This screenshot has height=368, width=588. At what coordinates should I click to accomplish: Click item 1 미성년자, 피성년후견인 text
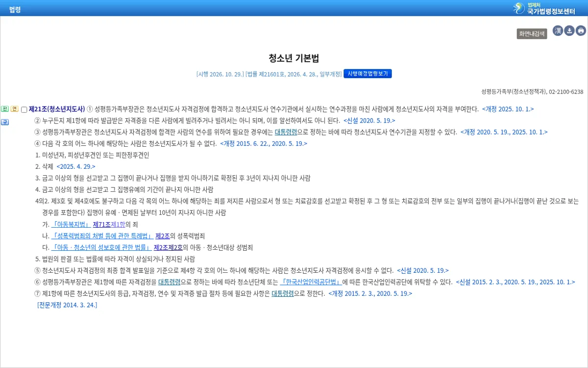pyautogui.click(x=92, y=155)
